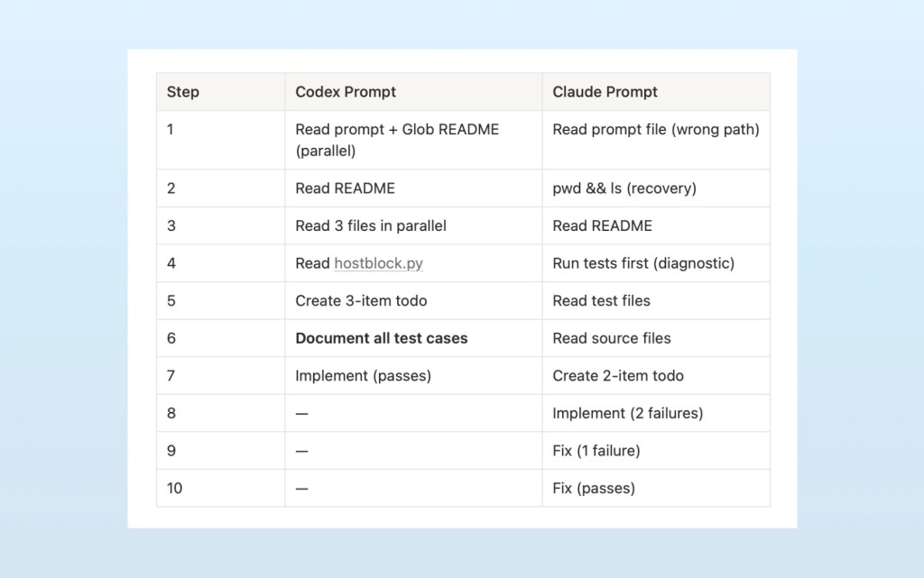The image size is (924, 578).
Task: Select the Claude Prompt header cell
Action: click(x=605, y=92)
